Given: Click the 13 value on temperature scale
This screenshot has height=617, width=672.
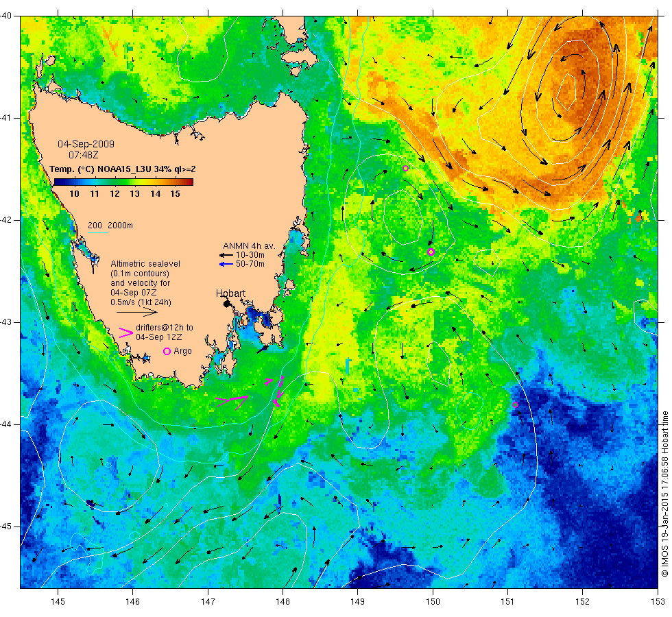Looking at the screenshot, I should [134, 193].
